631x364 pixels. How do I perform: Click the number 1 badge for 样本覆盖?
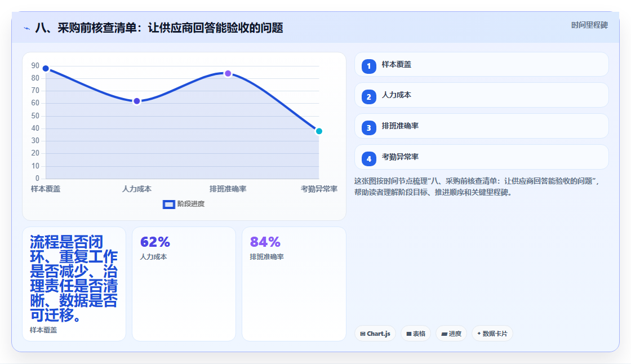(x=368, y=66)
